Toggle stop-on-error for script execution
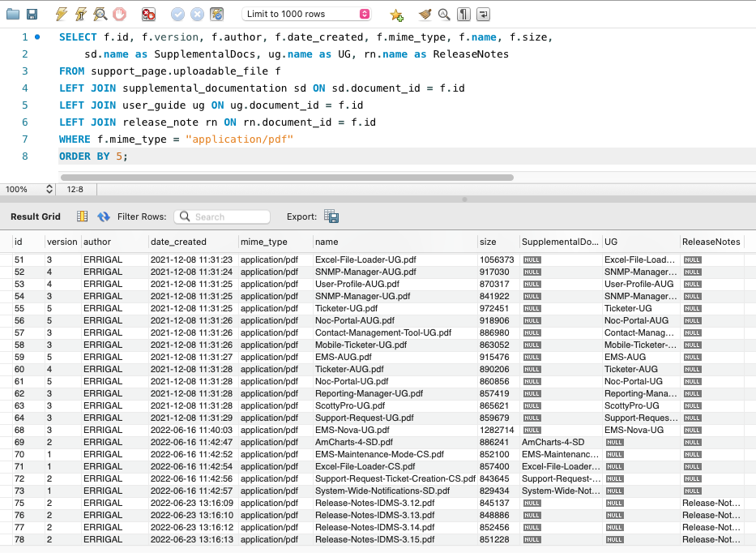This screenshot has height=553, width=756. (148, 15)
